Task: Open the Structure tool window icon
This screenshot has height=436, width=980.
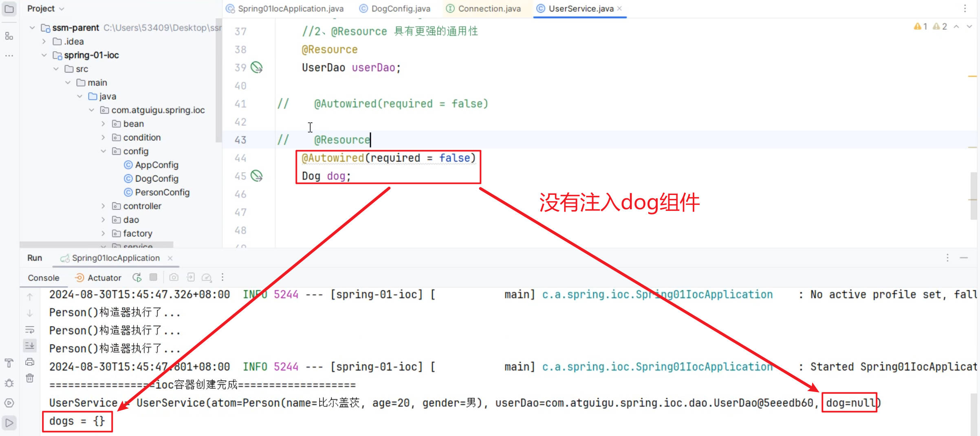Action: pyautogui.click(x=9, y=36)
